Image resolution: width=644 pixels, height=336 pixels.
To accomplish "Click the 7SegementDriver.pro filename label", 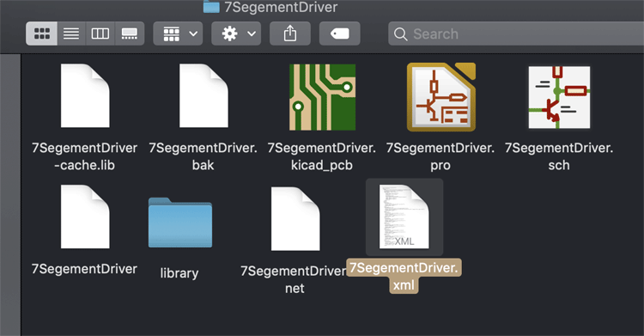I will point(440,156).
